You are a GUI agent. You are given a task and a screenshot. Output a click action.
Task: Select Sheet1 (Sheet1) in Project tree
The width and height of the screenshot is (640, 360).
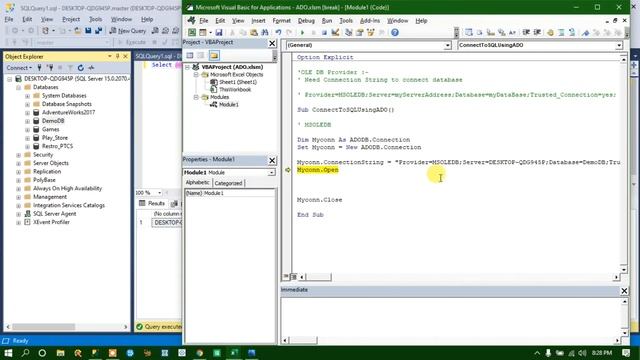click(238, 82)
